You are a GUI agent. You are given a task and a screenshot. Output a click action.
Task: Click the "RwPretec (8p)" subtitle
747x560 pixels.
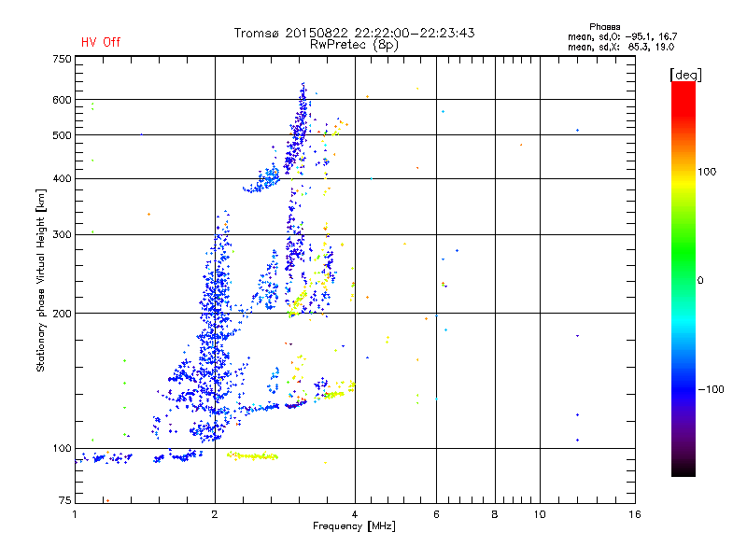(354, 45)
